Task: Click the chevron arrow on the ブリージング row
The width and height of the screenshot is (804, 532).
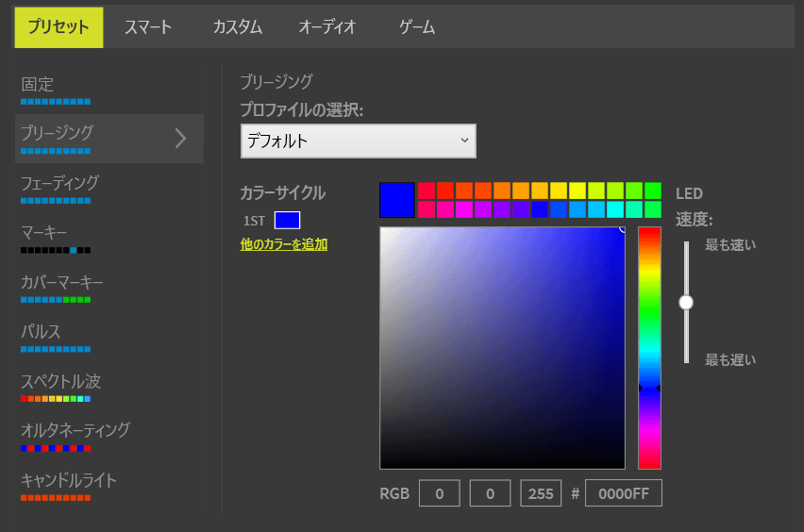Action: point(180,139)
